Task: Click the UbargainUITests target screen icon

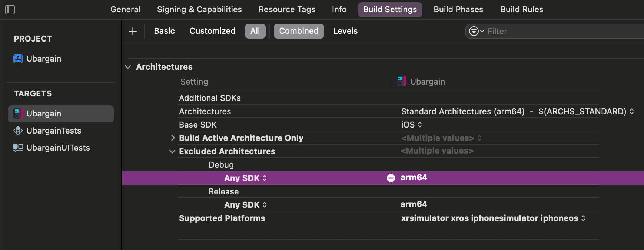Action: [18, 148]
